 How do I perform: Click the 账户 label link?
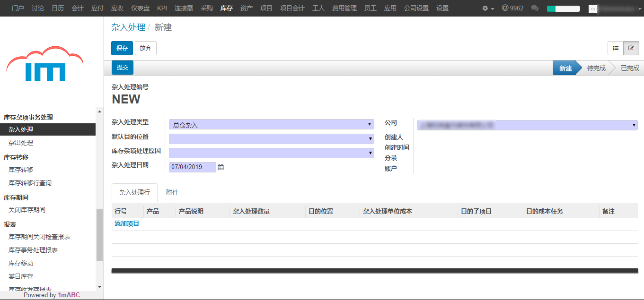tap(391, 169)
